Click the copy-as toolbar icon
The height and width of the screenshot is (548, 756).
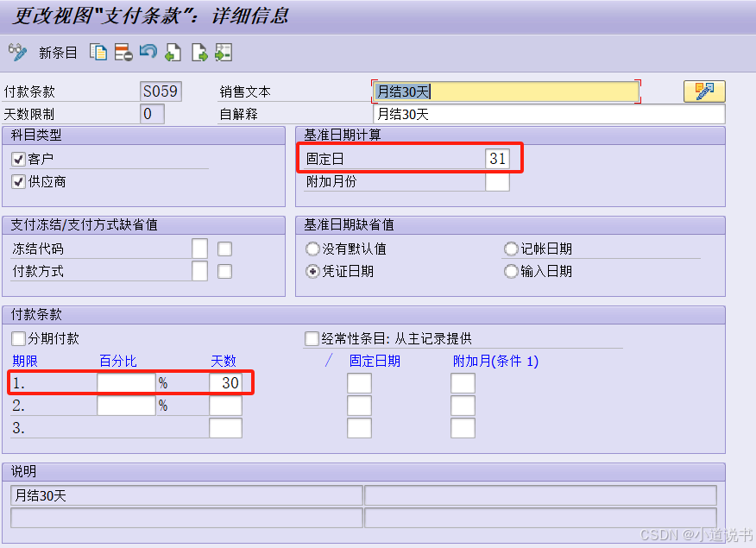click(98, 52)
